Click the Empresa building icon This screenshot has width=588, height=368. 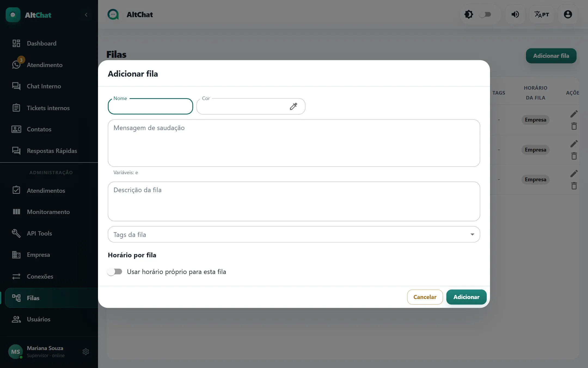16,255
